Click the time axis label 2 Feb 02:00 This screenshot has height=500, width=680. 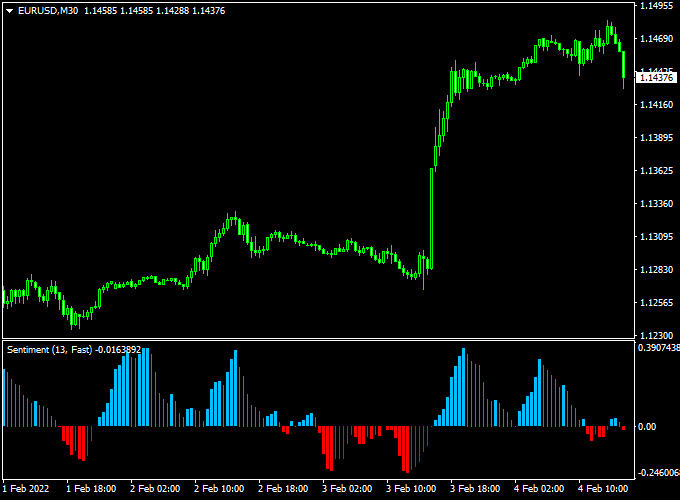click(x=155, y=489)
